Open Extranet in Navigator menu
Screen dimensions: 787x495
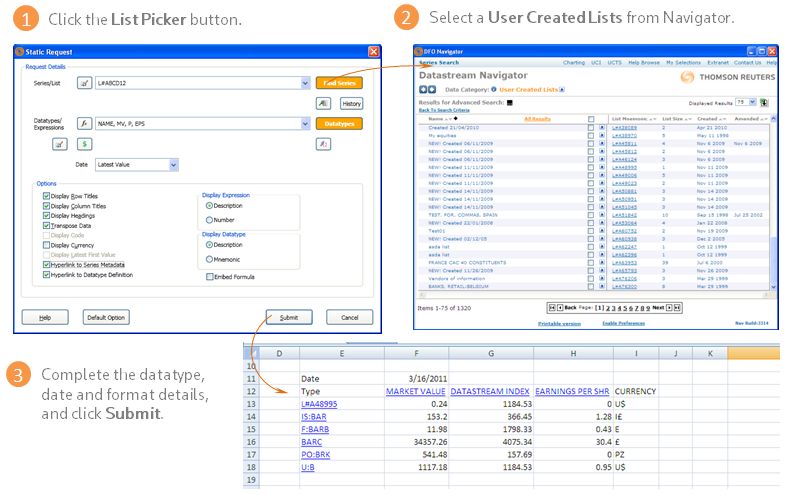click(718, 63)
